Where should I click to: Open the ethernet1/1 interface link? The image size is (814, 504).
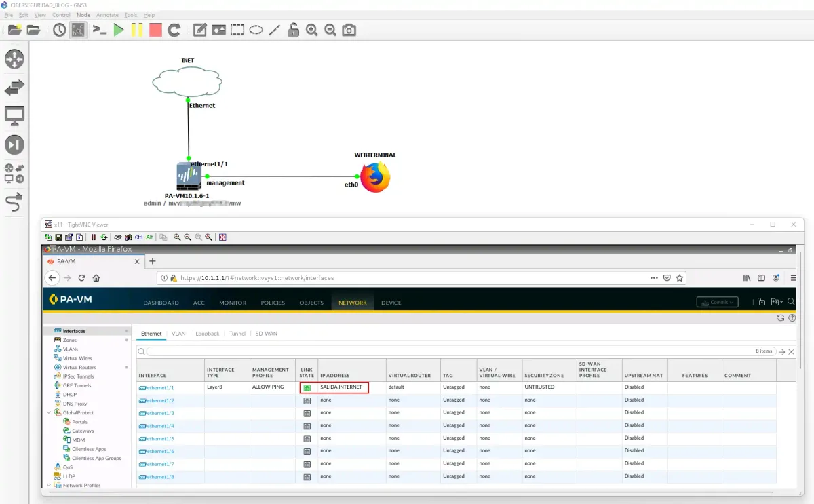[x=157, y=387]
